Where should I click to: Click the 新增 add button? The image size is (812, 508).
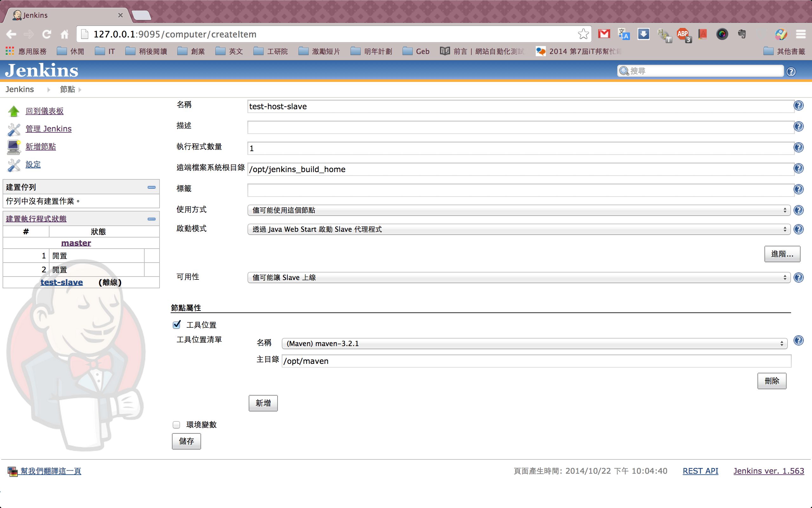pos(263,403)
